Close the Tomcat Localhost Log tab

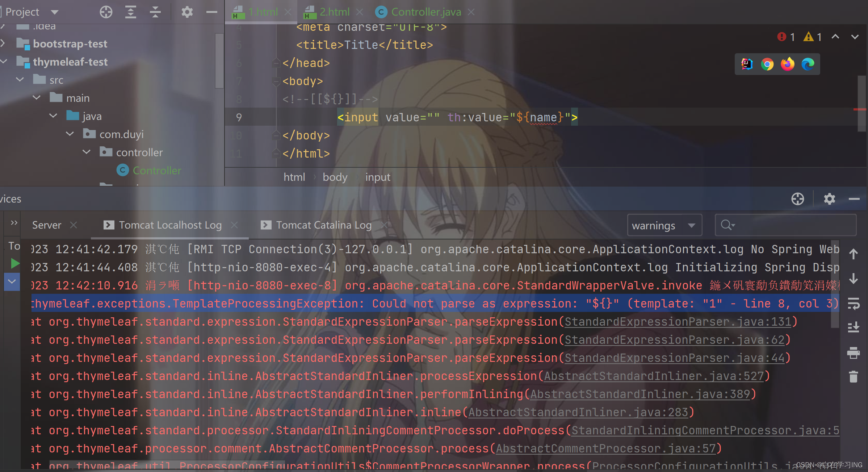[234, 225]
